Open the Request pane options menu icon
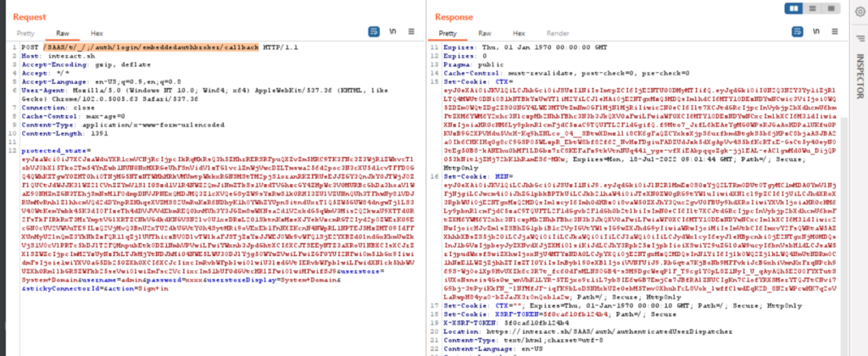The width and height of the screenshot is (868, 356). click(413, 32)
